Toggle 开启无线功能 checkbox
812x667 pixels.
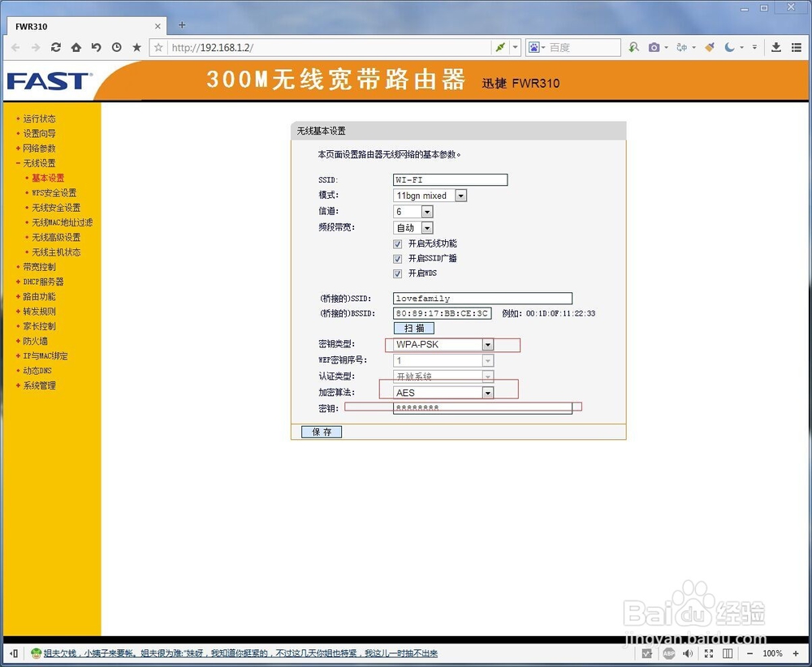(398, 243)
